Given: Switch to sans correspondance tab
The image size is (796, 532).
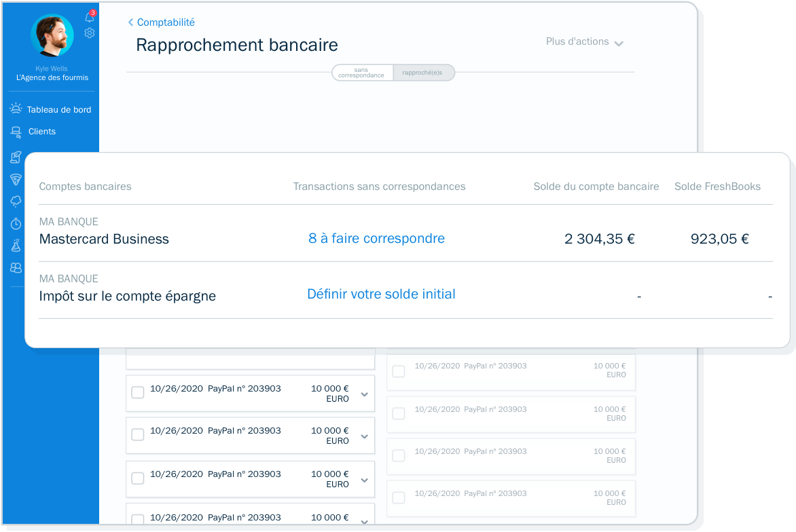Looking at the screenshot, I should click(x=362, y=73).
